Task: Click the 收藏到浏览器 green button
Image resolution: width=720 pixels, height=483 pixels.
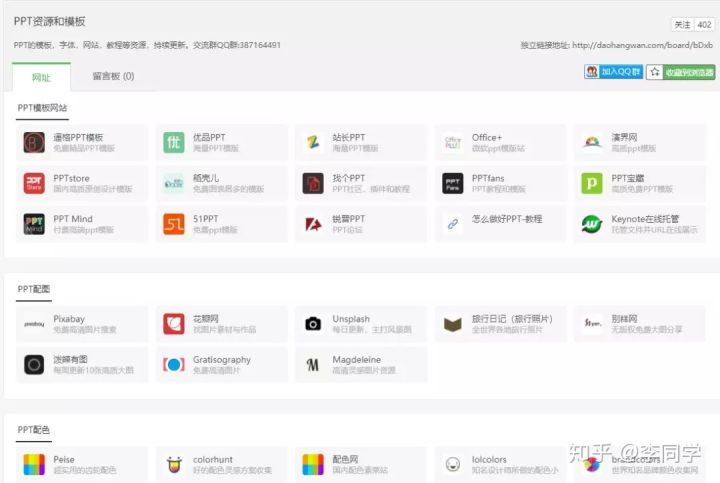Action: [689, 72]
